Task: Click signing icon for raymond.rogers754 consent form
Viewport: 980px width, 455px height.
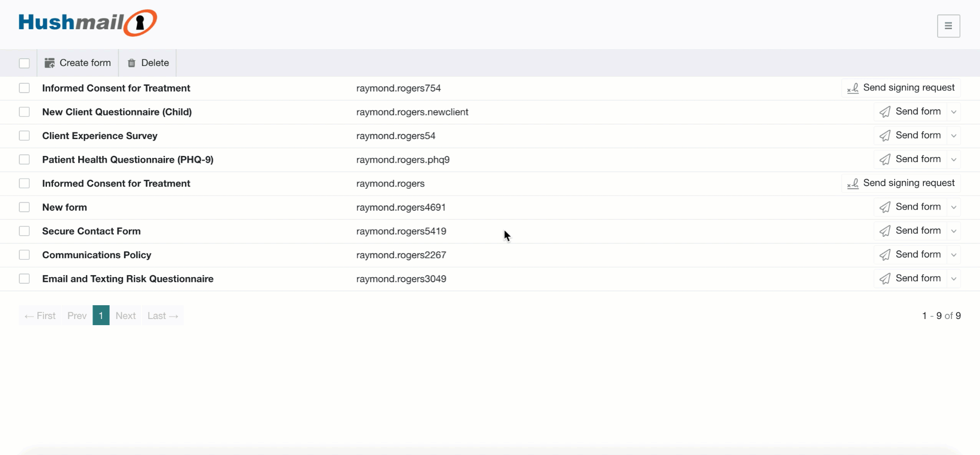Action: point(853,88)
